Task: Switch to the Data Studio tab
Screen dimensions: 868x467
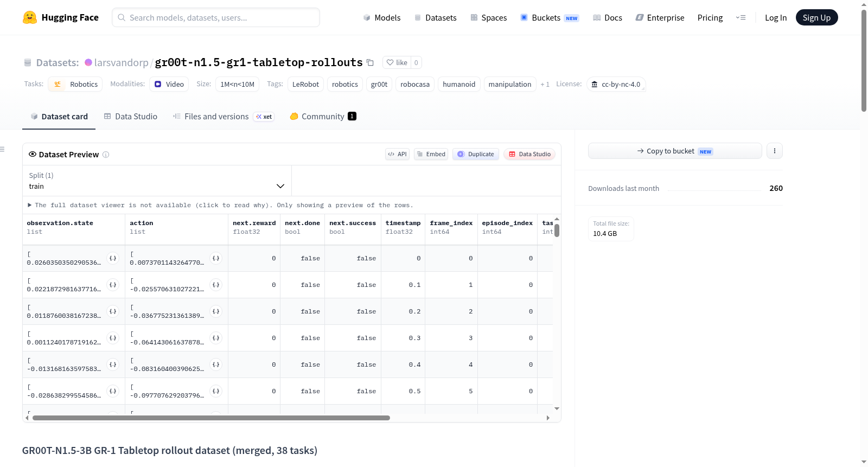Action: (131, 116)
